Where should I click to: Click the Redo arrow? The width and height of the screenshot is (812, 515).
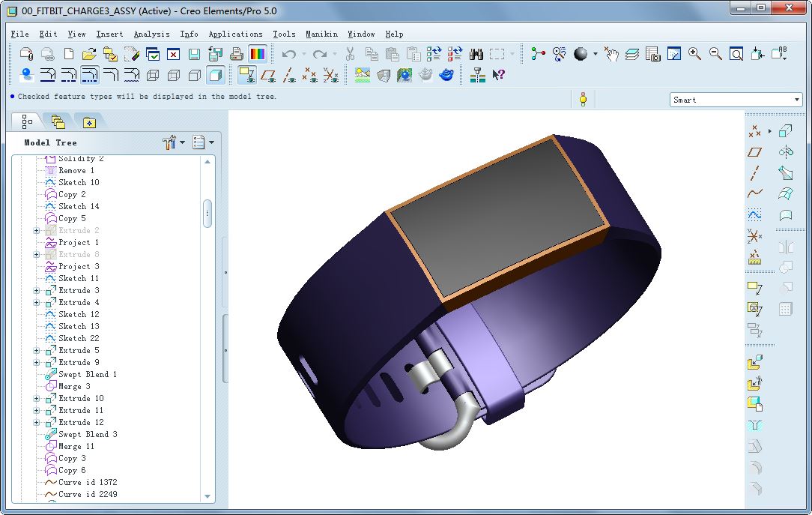click(320, 54)
